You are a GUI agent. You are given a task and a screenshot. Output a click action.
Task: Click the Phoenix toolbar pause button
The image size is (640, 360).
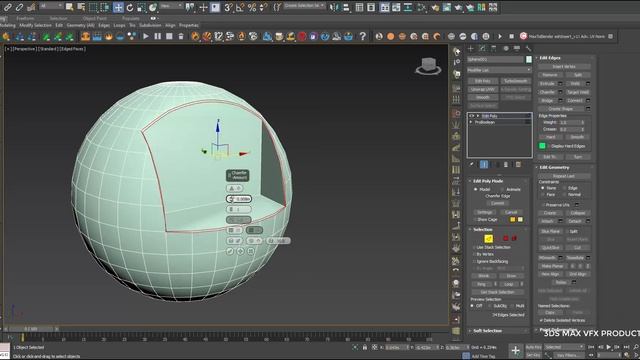(158, 36)
